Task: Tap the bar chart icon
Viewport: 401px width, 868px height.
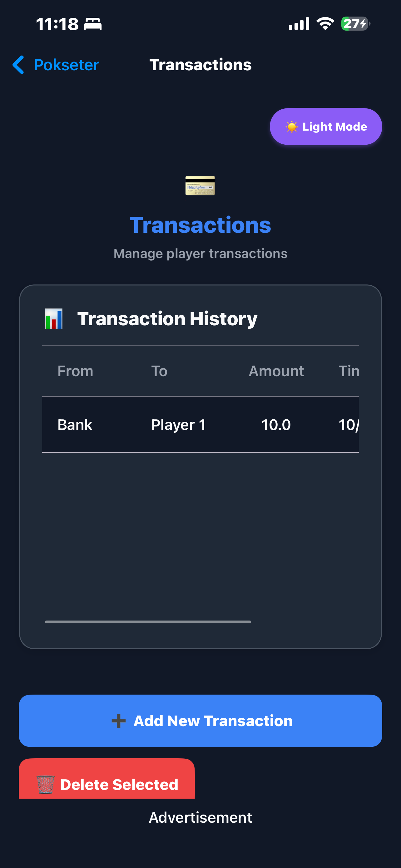Action: pos(54,319)
